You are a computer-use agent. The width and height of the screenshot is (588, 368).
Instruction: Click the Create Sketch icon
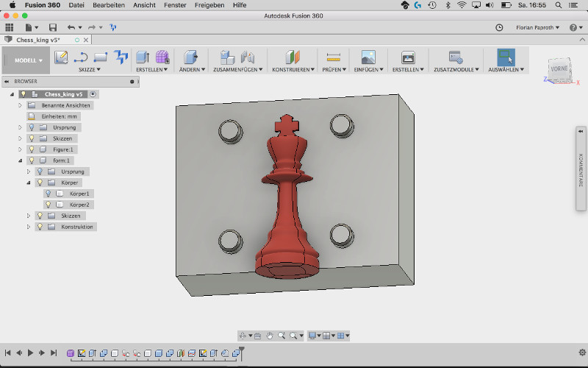[x=61, y=57]
